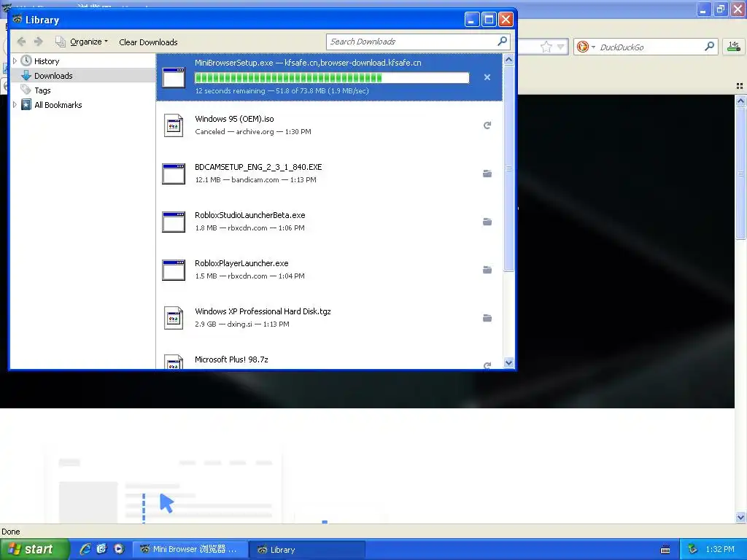
Task: Select the text "BDCAMSETUP_ENG_2_3_1_840.EXE"
Action: coord(258,167)
